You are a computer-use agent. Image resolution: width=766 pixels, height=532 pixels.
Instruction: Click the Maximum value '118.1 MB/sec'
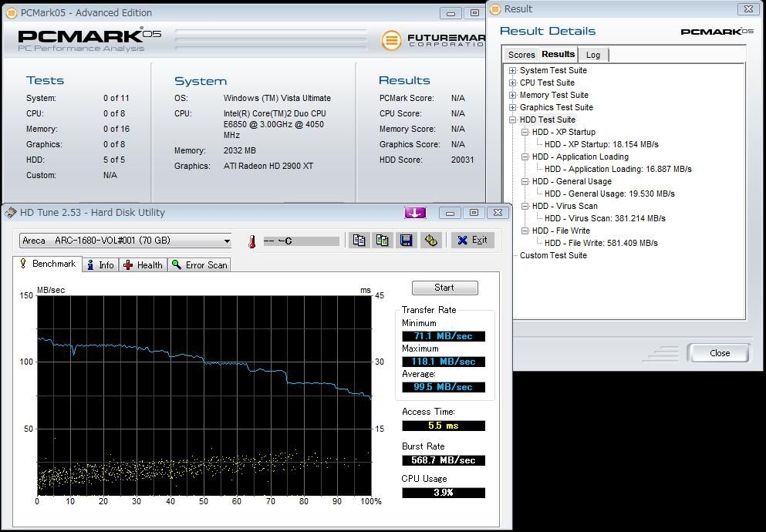tap(444, 362)
